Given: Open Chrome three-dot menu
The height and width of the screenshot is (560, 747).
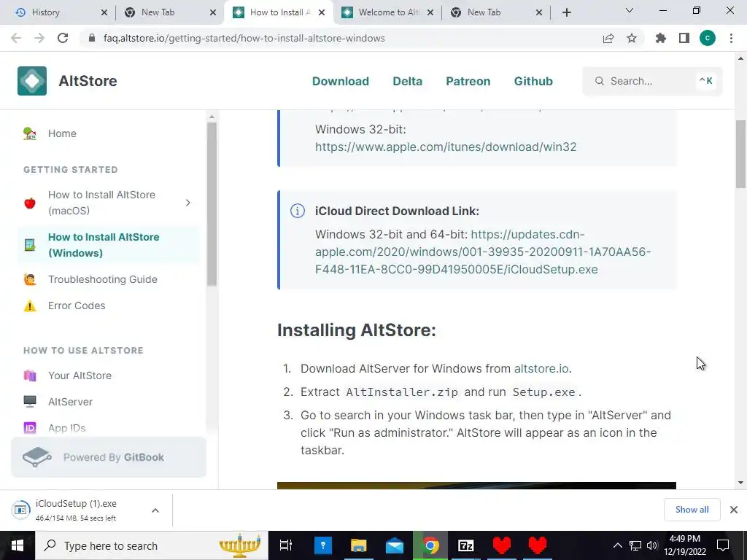Looking at the screenshot, I should point(731,38).
